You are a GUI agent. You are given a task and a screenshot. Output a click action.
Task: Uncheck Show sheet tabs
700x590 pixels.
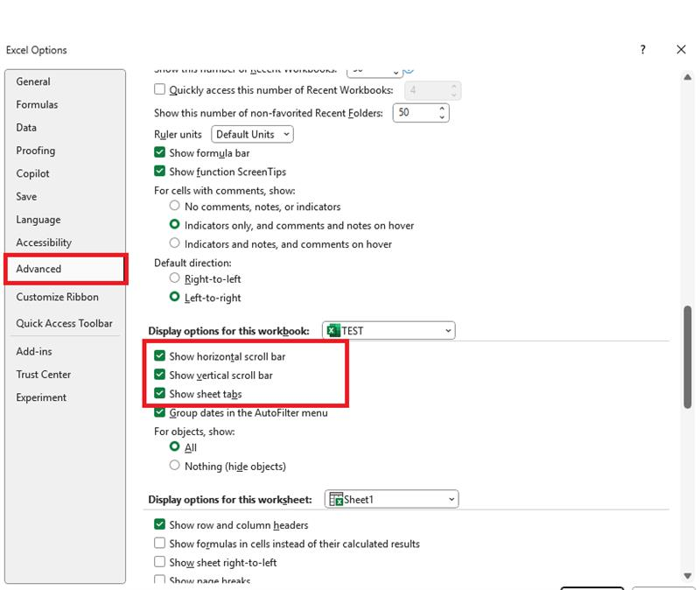[x=159, y=393]
